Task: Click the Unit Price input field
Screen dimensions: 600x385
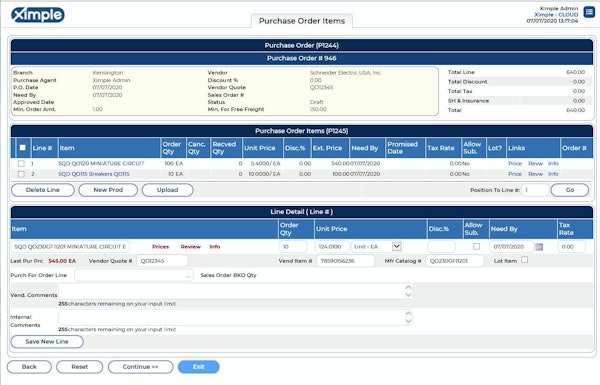Action: [x=332, y=247]
